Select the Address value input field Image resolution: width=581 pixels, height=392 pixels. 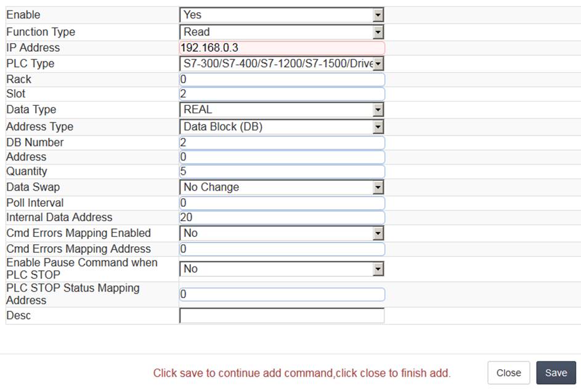point(282,157)
